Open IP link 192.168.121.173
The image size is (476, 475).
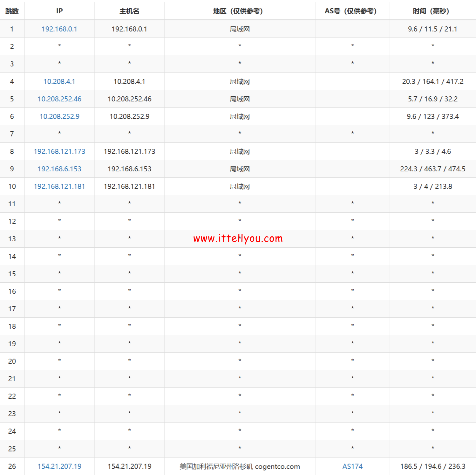click(x=59, y=151)
